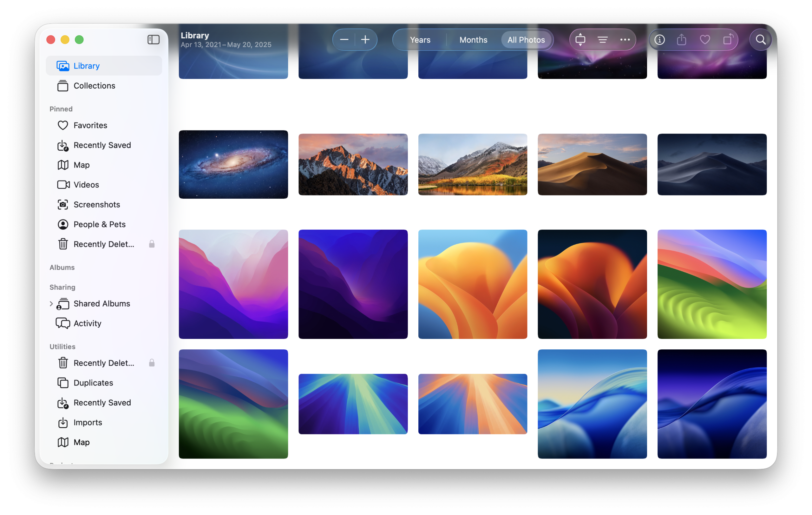Viewport: 812px width, 515px height.
Task: Open the three-dots More options menu
Action: coord(625,40)
